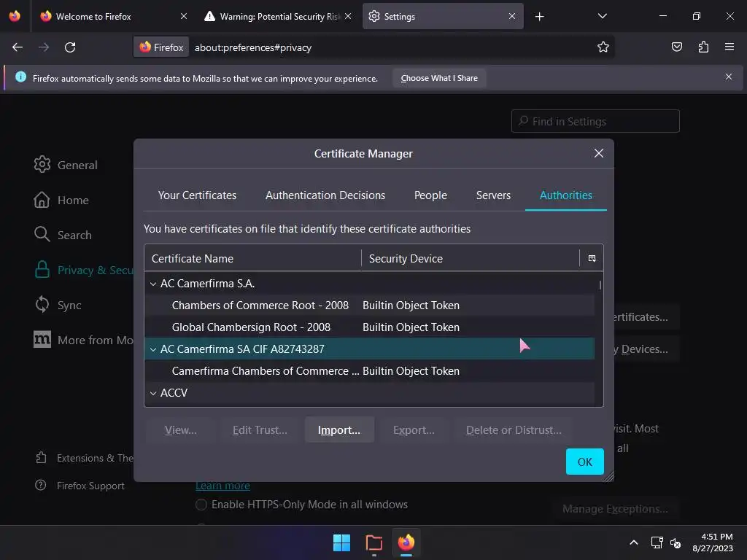
Task: Switch to Your Certificates tab
Action: 197,195
